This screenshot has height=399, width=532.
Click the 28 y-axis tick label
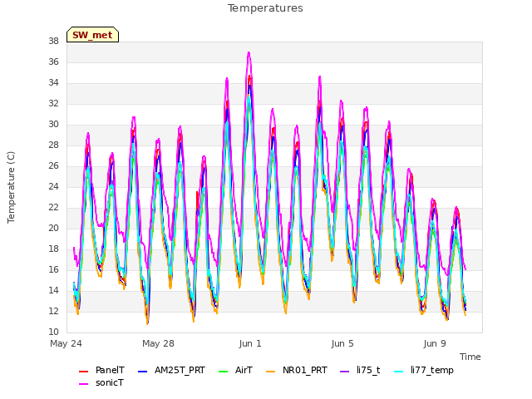pyautogui.click(x=53, y=145)
